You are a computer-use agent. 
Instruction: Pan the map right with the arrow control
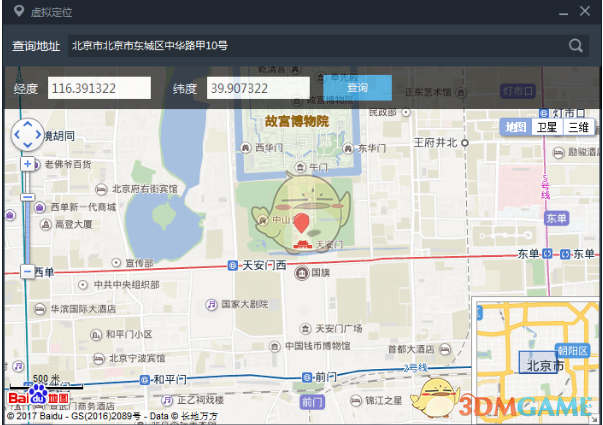pyautogui.click(x=39, y=134)
